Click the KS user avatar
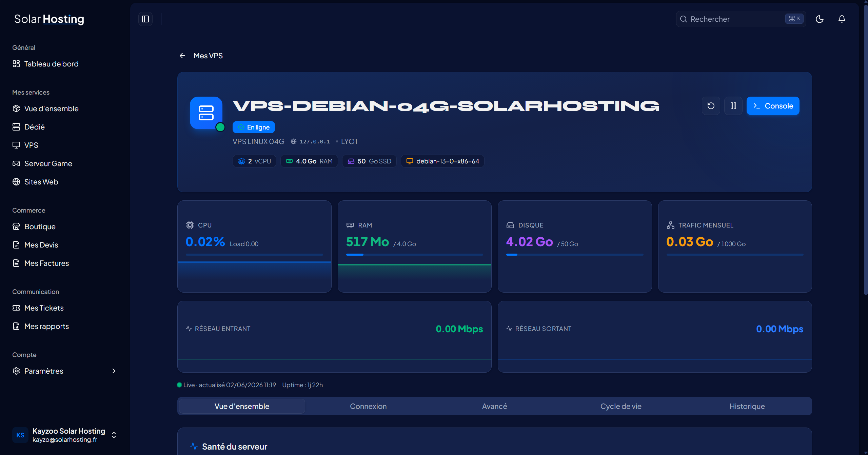This screenshot has width=868, height=455. [x=20, y=435]
